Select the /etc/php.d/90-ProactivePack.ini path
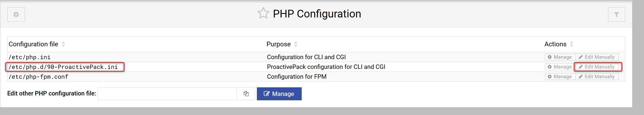 tap(63, 67)
